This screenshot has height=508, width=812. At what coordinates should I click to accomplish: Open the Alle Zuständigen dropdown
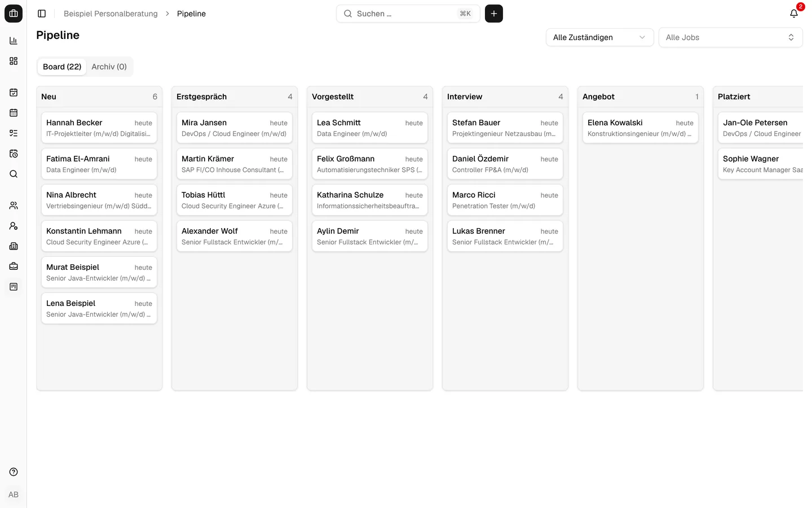click(600, 37)
